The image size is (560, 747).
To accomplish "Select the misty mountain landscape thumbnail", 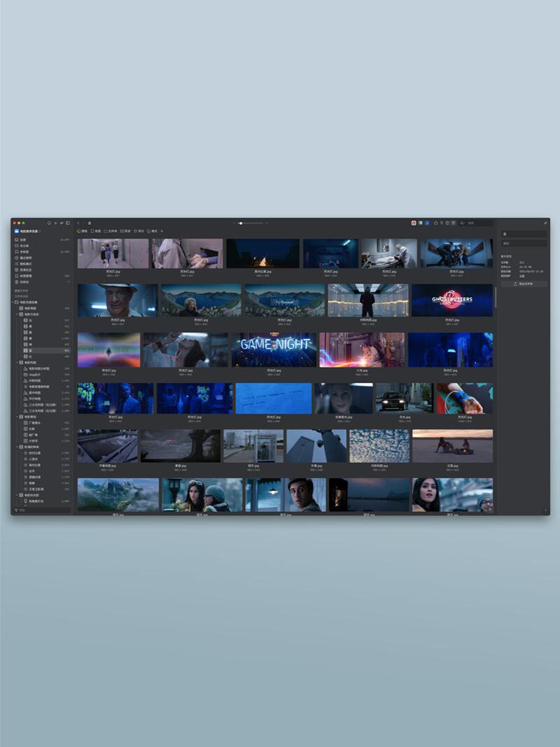I will pyautogui.click(x=118, y=495).
